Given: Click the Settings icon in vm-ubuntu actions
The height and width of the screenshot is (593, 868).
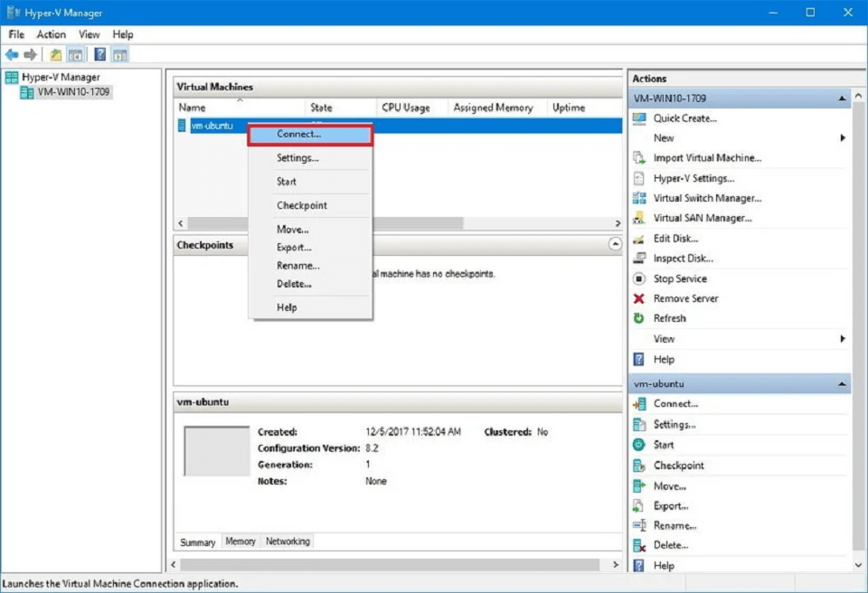Looking at the screenshot, I should click(x=639, y=425).
